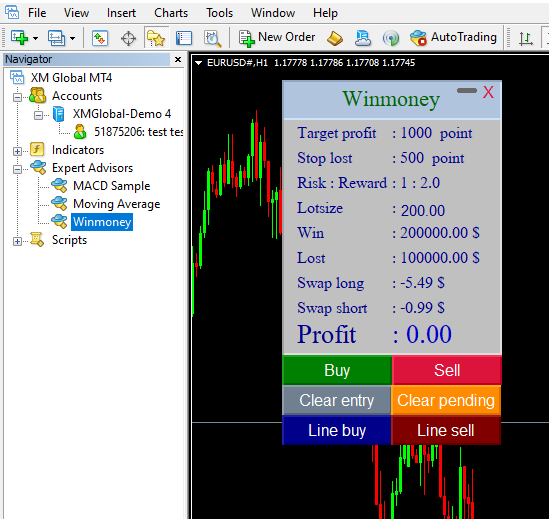Click the account user avatar icon
The width and height of the screenshot is (549, 519).
80,132
